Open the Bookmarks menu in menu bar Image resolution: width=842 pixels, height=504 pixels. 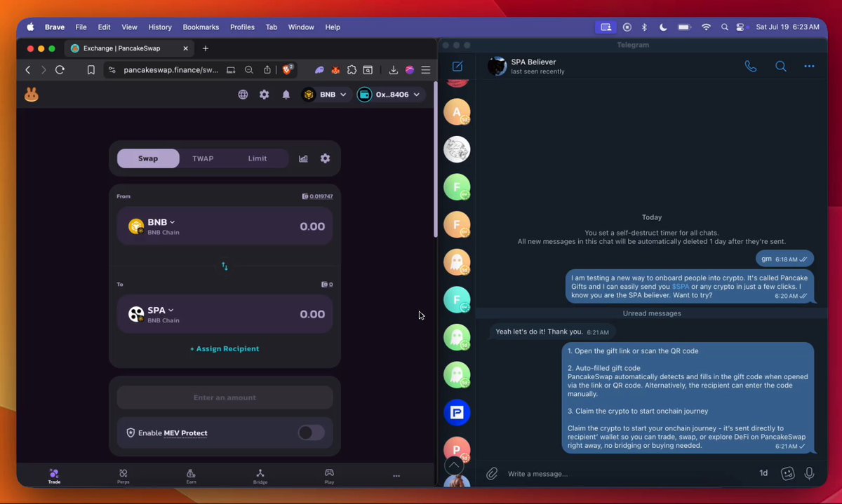(x=201, y=27)
